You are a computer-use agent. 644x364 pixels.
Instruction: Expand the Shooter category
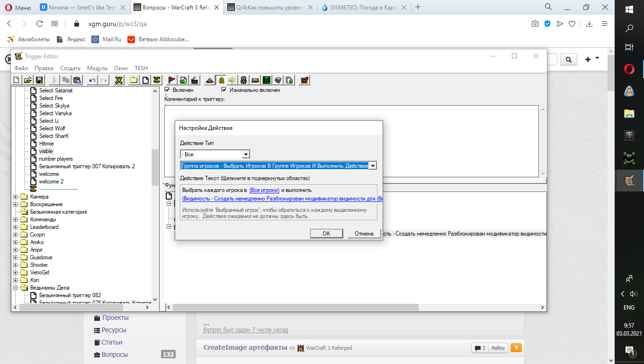point(16,265)
